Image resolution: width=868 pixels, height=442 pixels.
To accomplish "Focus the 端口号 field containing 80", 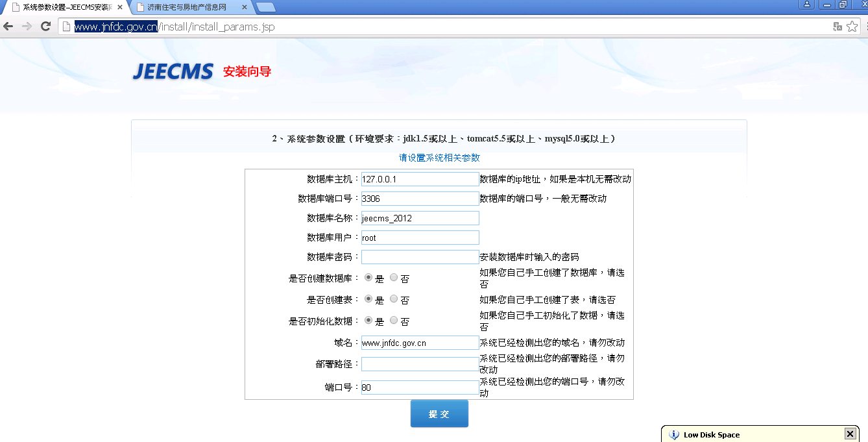I will click(x=420, y=387).
